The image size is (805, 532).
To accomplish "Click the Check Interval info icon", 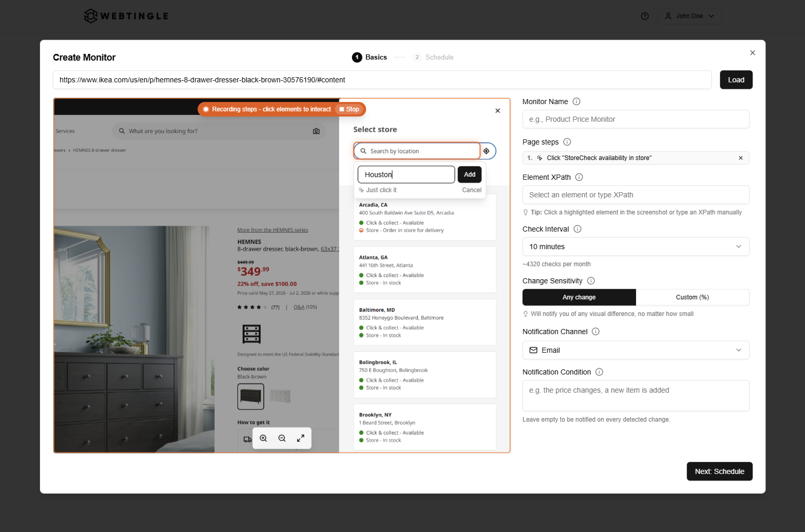I will 577,229.
